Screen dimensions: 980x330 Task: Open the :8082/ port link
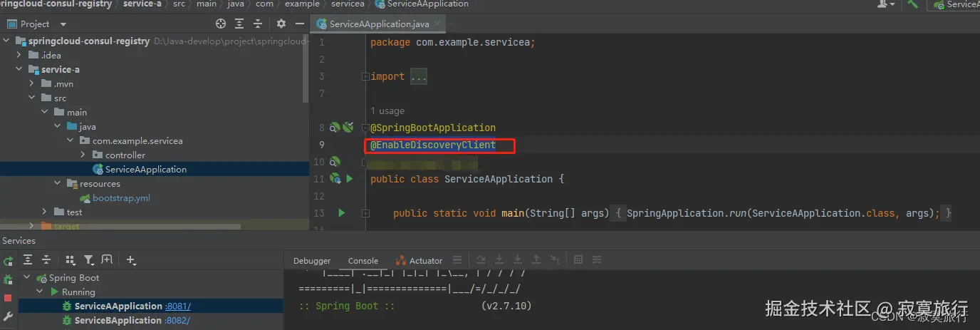177,321
